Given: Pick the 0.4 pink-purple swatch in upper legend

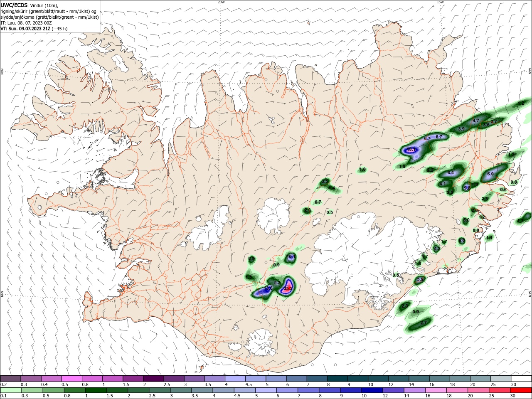Looking at the screenshot, I should coord(52,379).
